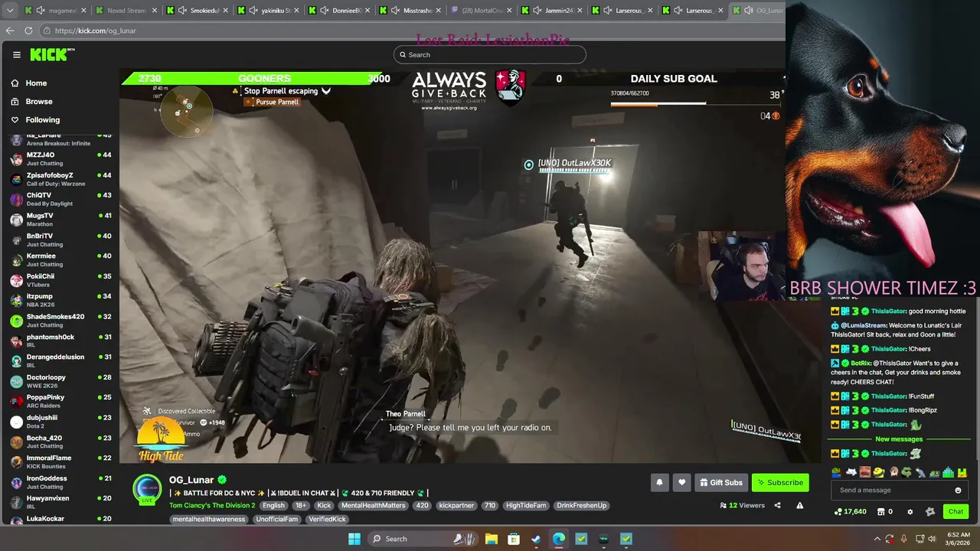This screenshot has width=980, height=551.
Task: Unmute the magames tab speaker icon
Action: click(x=41, y=11)
